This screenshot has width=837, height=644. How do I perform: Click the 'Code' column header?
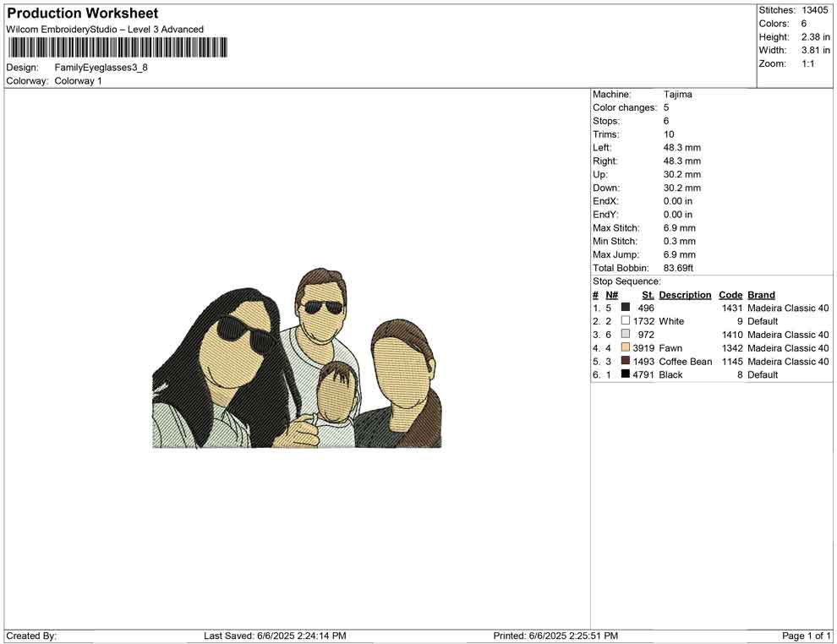730,295
